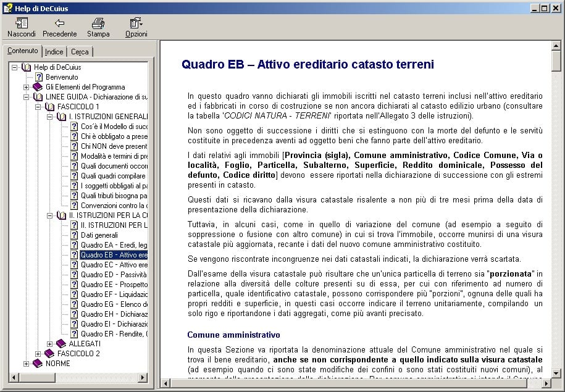Click the Help di DeCuius title bar icon
Viewport: 565px width, 392px height.
coord(8,8)
